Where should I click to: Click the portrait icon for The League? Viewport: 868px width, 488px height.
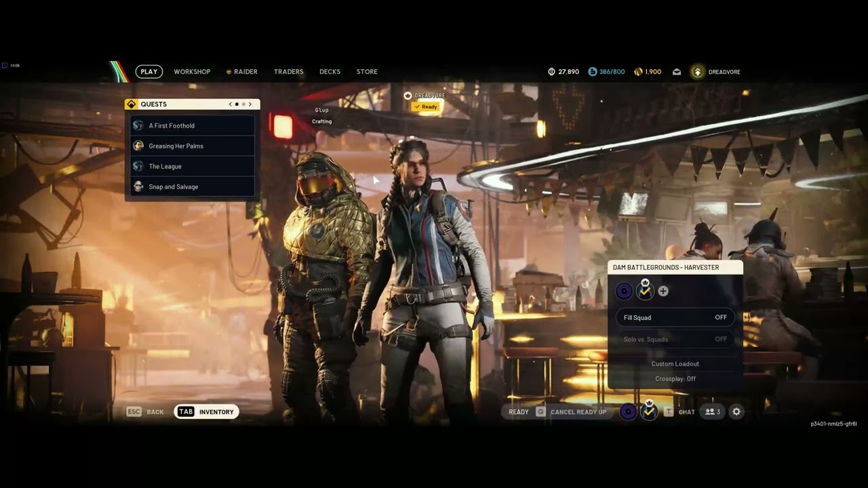point(138,166)
